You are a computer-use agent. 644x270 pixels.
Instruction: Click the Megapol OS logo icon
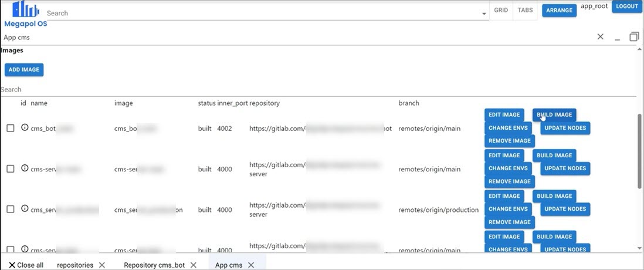25,9
